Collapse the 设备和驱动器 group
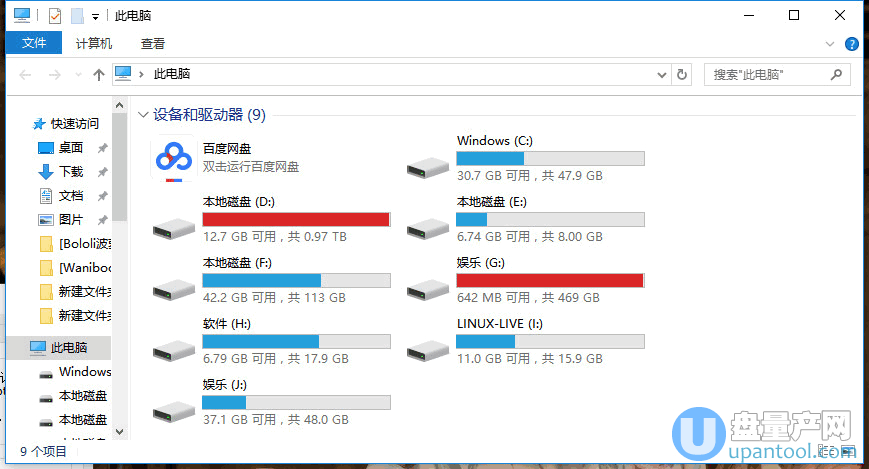Screen dimensions: 869x469 (144, 115)
